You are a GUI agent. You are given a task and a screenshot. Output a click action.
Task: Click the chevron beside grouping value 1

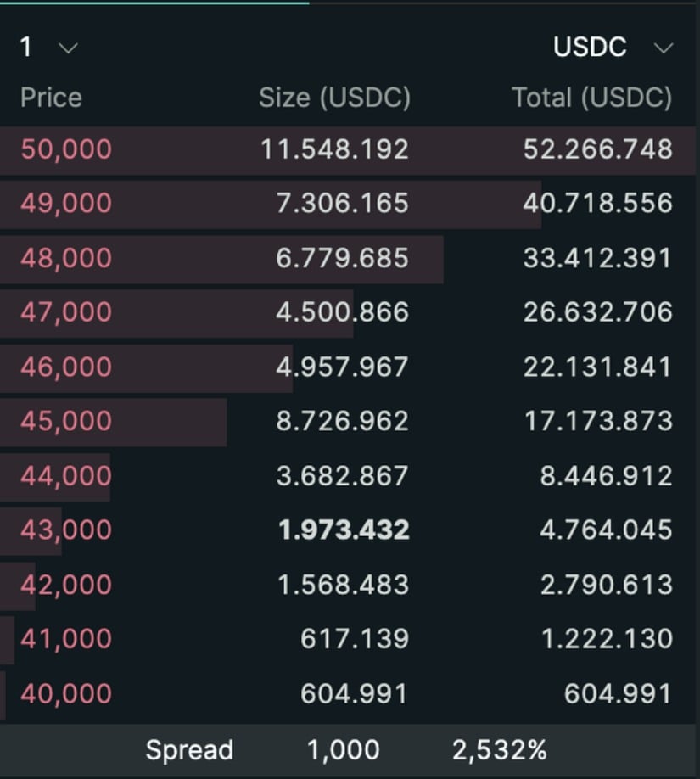68,48
